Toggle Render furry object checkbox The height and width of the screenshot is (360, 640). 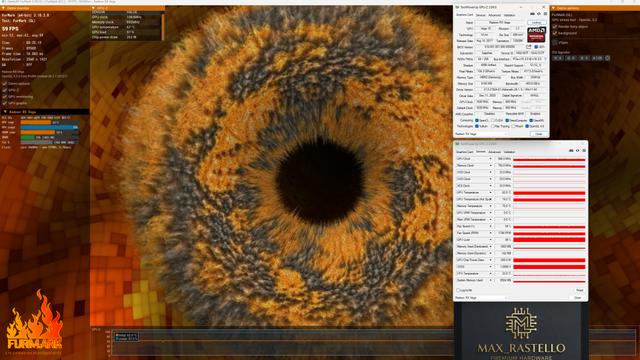click(555, 27)
